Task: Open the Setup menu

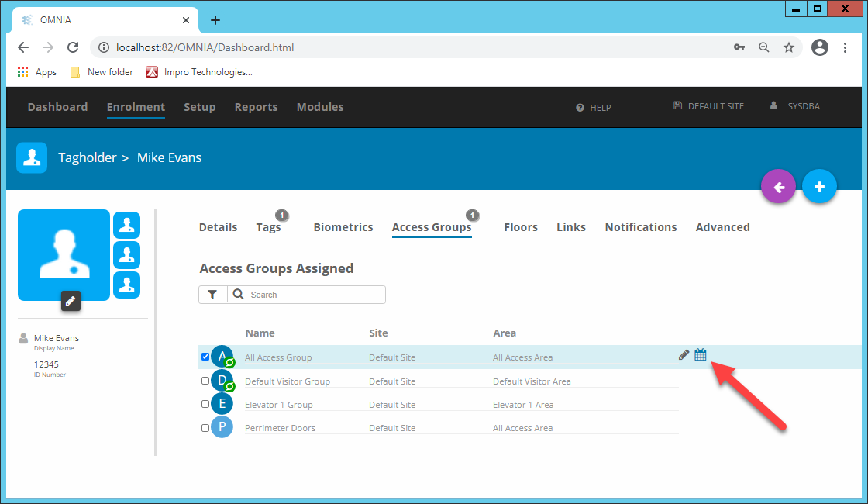Action: tap(199, 107)
